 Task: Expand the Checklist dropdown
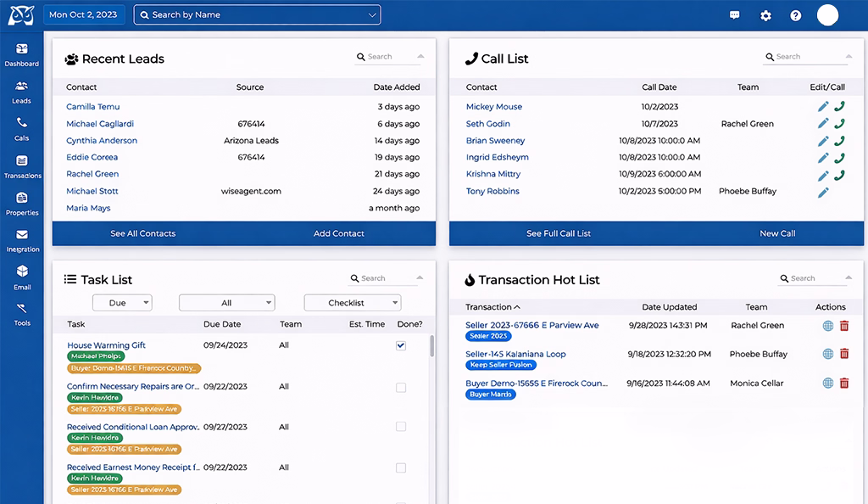pyautogui.click(x=352, y=302)
